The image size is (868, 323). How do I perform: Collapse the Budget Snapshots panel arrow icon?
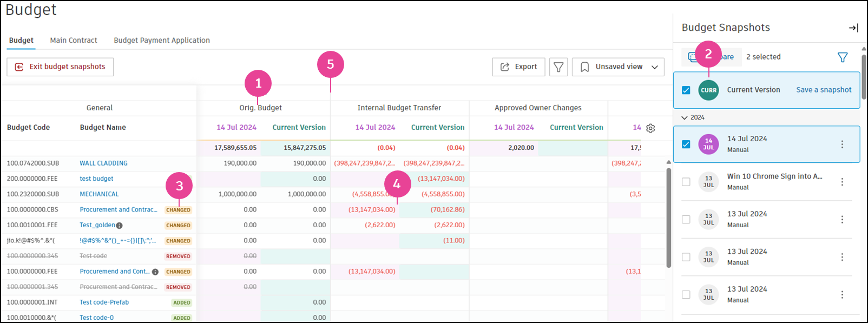(853, 28)
